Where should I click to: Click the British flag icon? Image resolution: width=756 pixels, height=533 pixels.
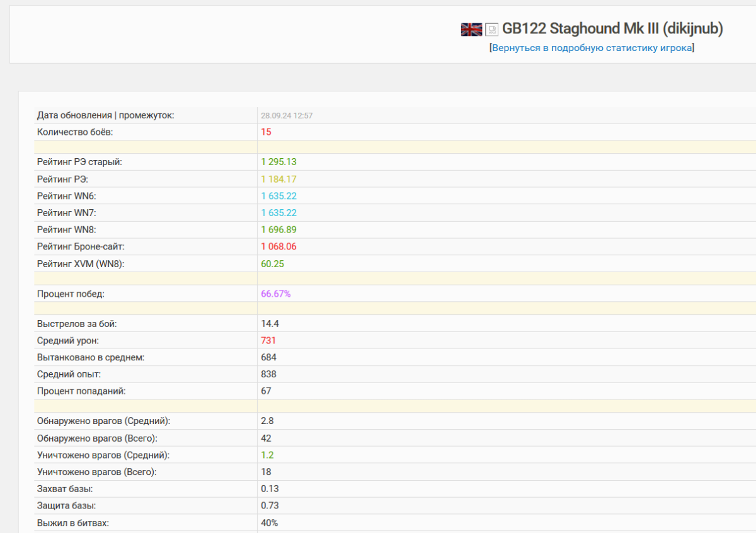[x=471, y=29]
